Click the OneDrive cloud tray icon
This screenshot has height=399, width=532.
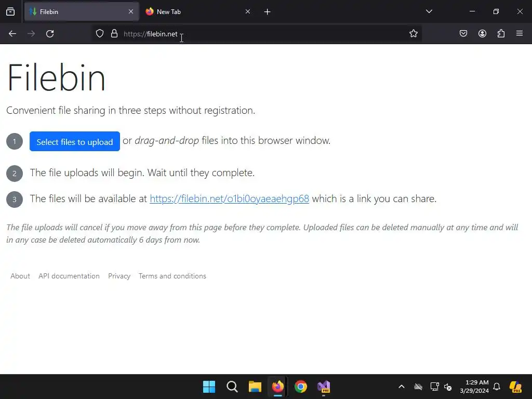tap(418, 387)
